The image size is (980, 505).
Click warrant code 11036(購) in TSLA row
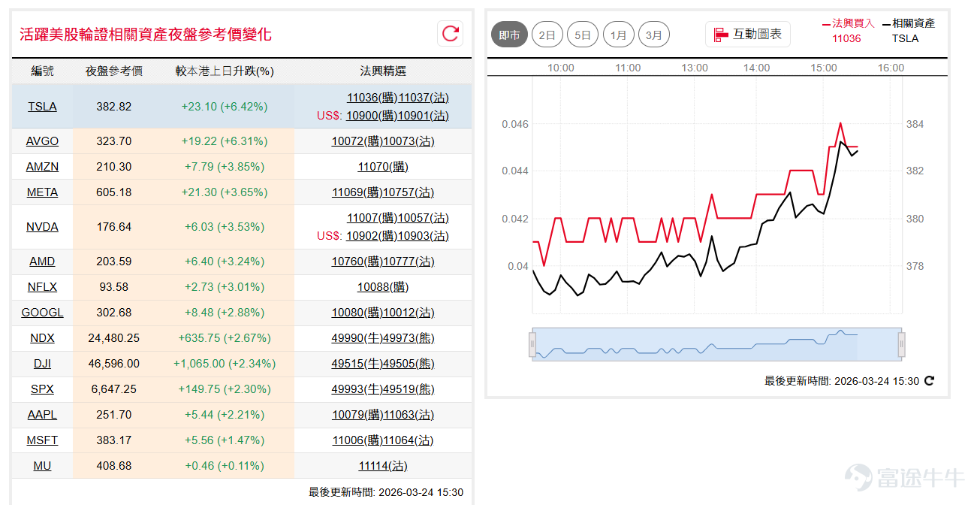372,98
